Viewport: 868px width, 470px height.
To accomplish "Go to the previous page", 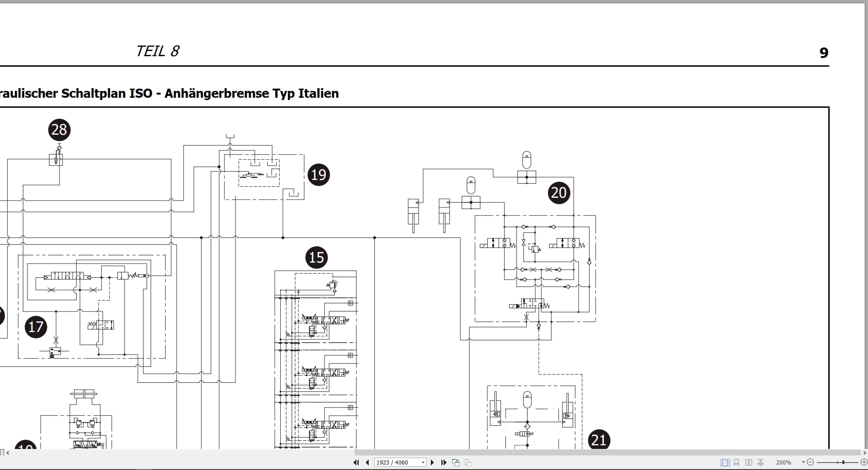I will (367, 462).
